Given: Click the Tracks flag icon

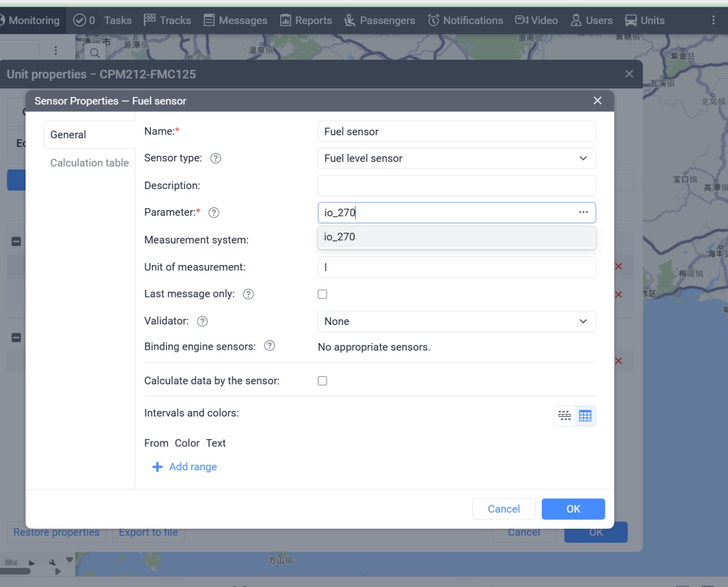Looking at the screenshot, I should (x=150, y=20).
